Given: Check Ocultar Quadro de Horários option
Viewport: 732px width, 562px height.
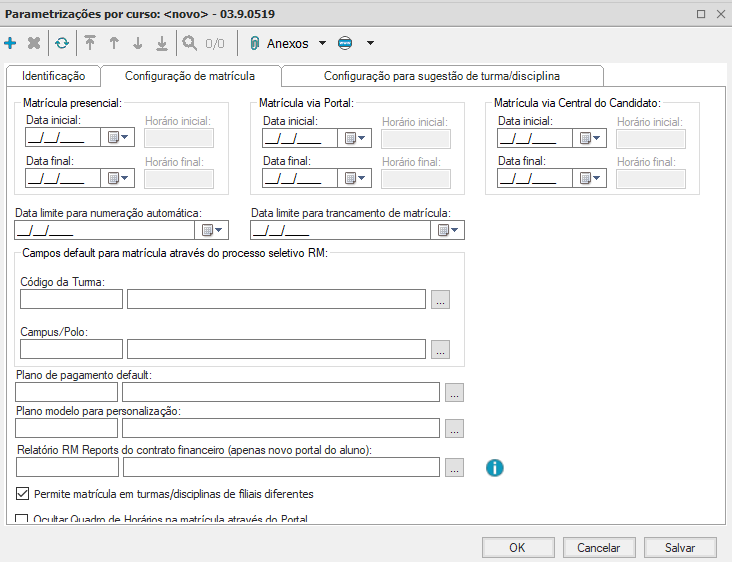Looking at the screenshot, I should click(x=23, y=519).
